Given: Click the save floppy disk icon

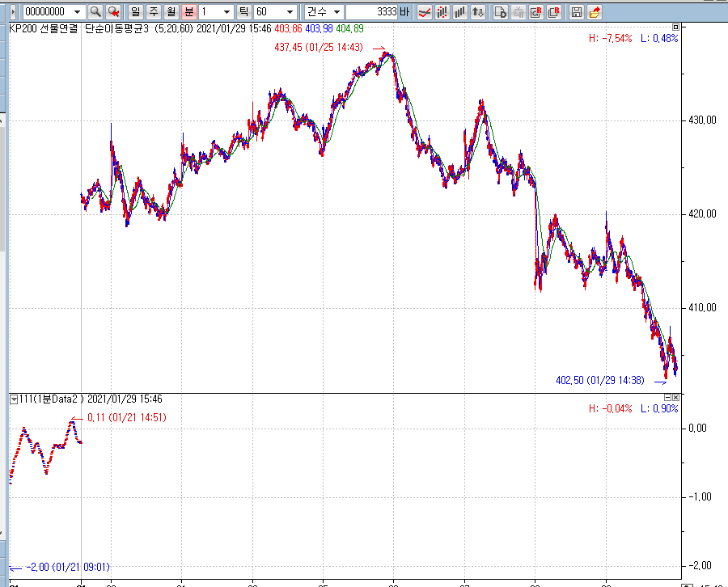Looking at the screenshot, I should click(576, 12).
